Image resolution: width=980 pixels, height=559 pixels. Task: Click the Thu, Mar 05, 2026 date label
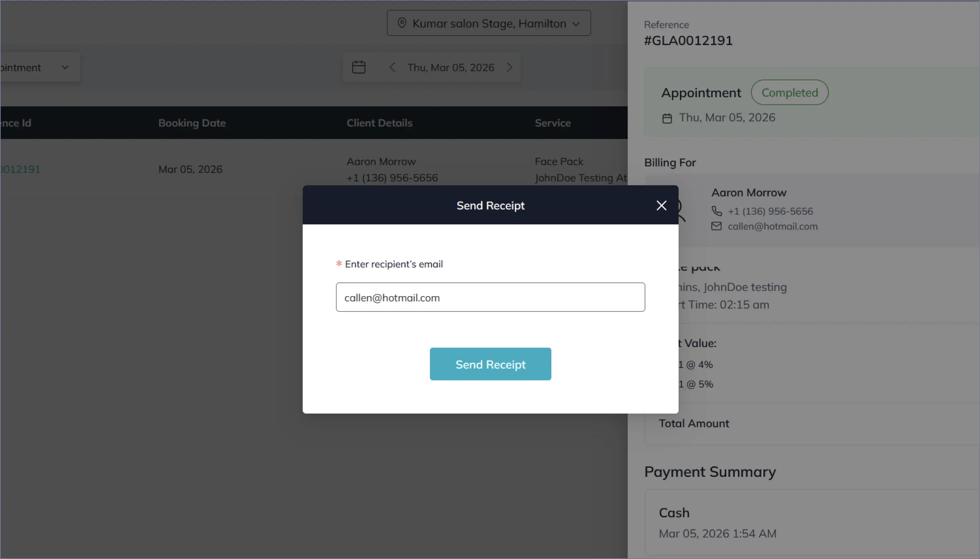click(x=451, y=68)
